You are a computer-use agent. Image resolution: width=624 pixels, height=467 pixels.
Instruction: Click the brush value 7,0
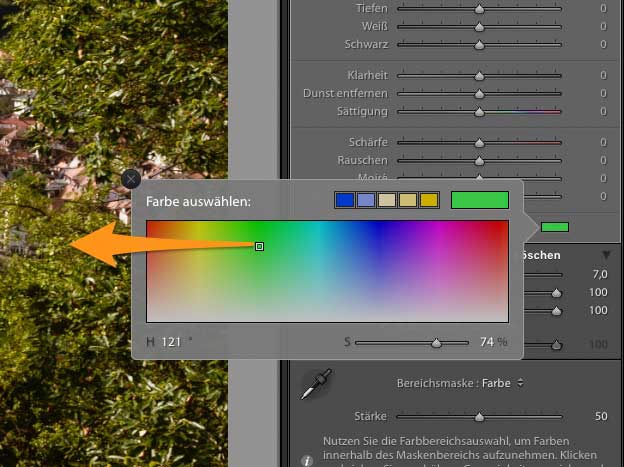[x=600, y=274]
